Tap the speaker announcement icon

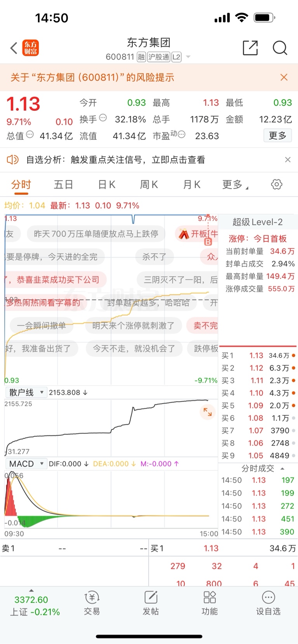pos(13,159)
